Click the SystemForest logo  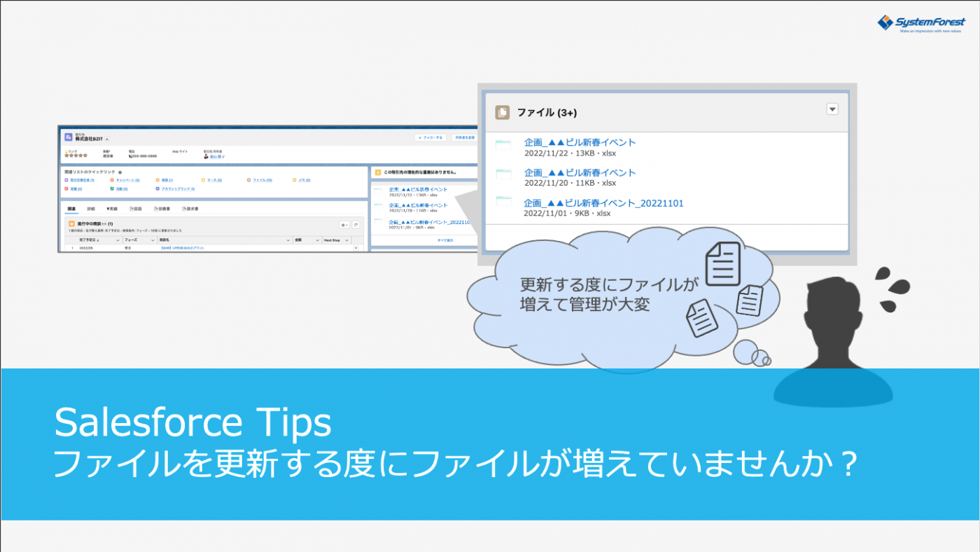click(920, 24)
